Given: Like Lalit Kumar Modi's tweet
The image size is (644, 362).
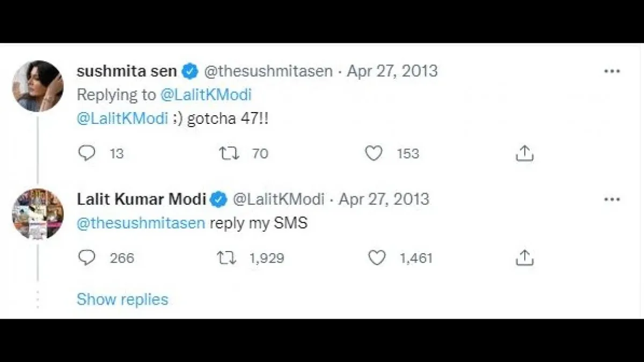Looking at the screenshot, I should point(377,257).
